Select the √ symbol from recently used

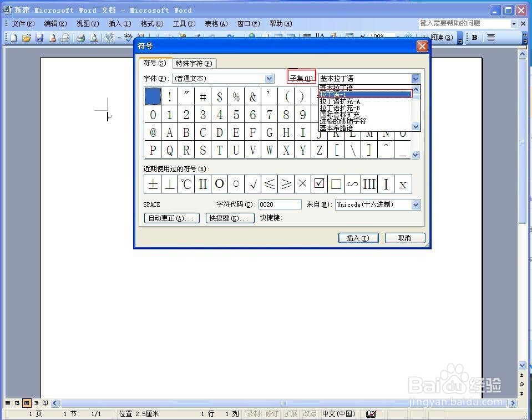253,184
